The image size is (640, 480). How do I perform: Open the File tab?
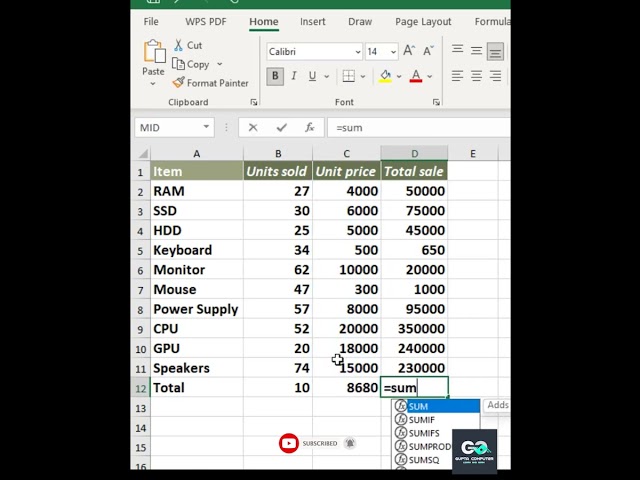[151, 22]
